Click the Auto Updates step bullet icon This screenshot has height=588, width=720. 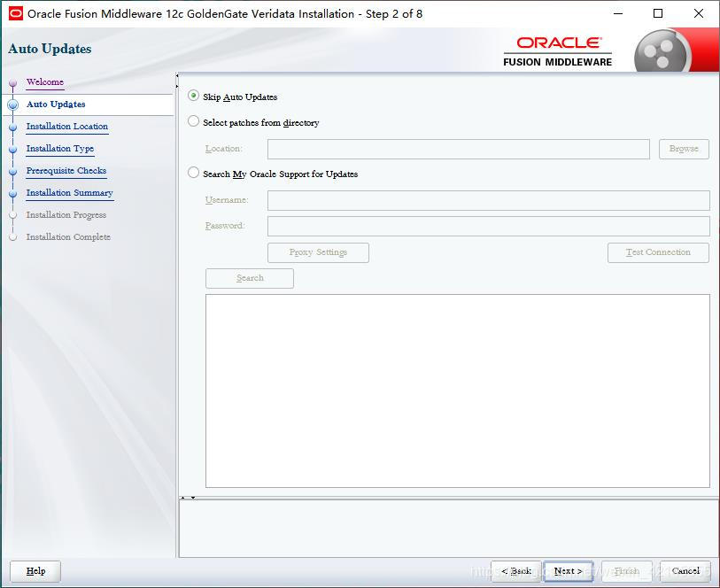click(x=13, y=104)
